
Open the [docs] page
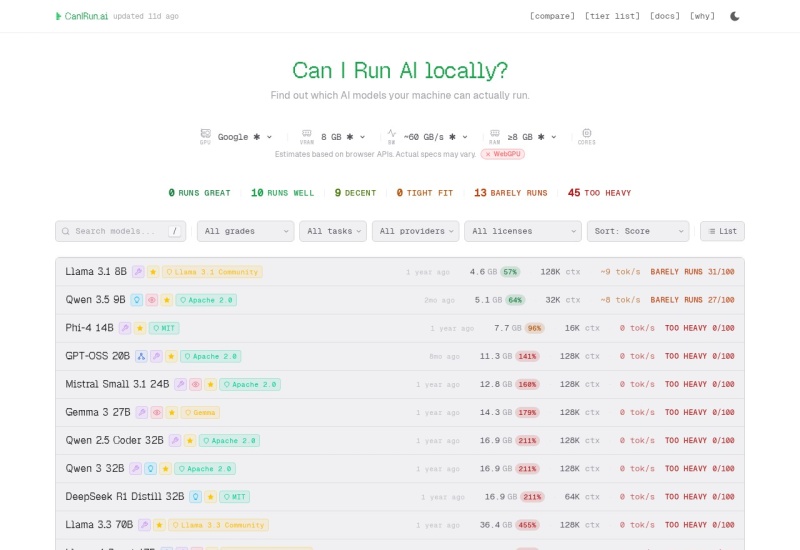(664, 16)
